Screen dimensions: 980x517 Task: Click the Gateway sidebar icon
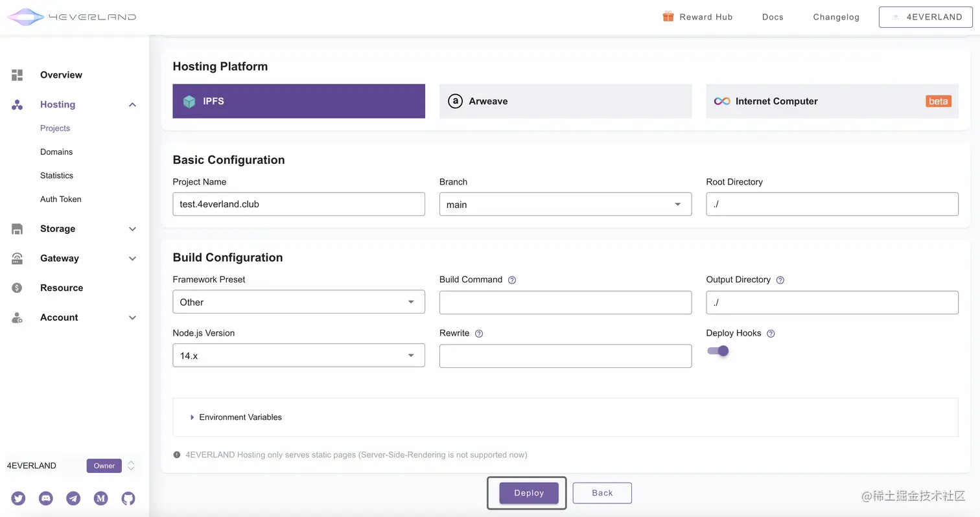point(17,258)
